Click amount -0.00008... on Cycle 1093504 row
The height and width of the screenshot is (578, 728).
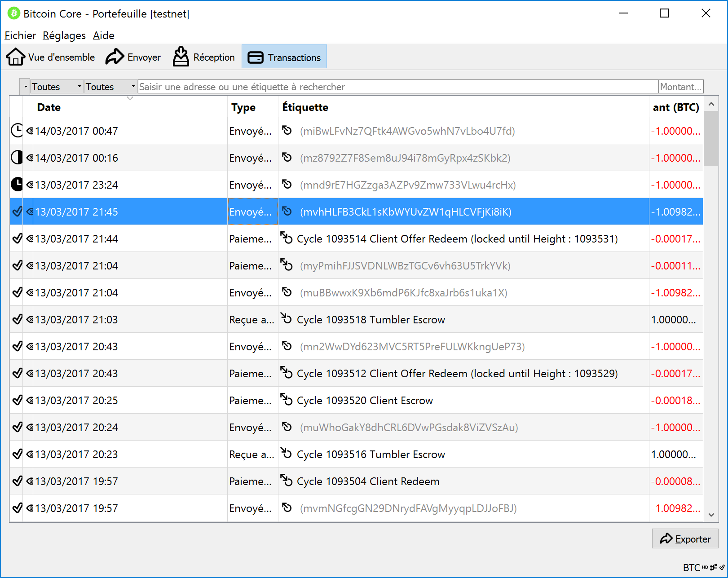[x=675, y=481]
